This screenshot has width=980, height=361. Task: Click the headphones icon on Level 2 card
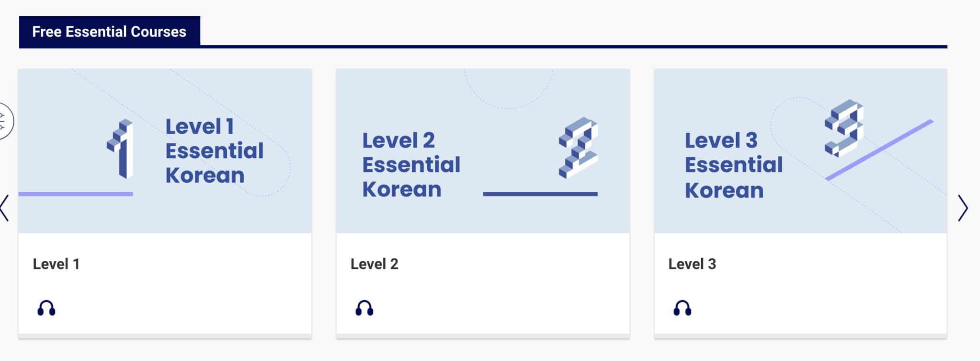pos(364,308)
